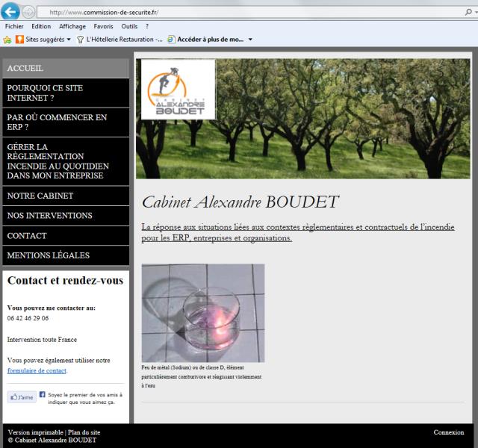Screen dimensions: 478x448
Task: Expand the Accéder à plus de mo... dropdown arrow
Action: coord(250,40)
